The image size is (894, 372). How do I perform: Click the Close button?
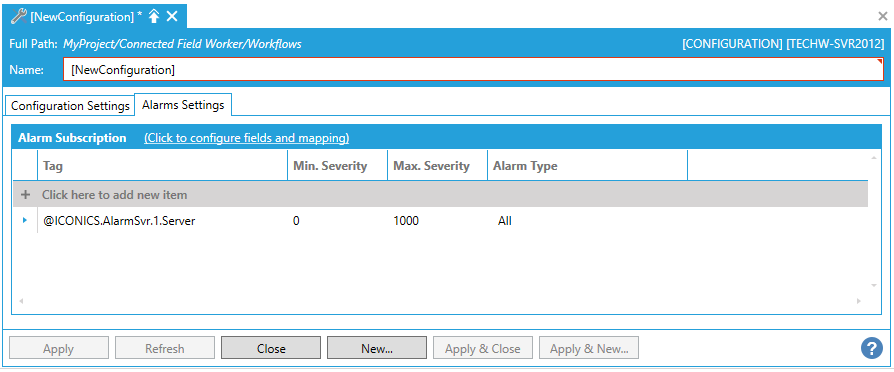coord(271,348)
